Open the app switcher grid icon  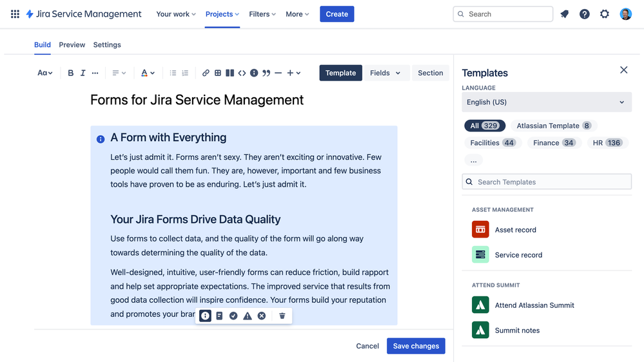(x=15, y=14)
